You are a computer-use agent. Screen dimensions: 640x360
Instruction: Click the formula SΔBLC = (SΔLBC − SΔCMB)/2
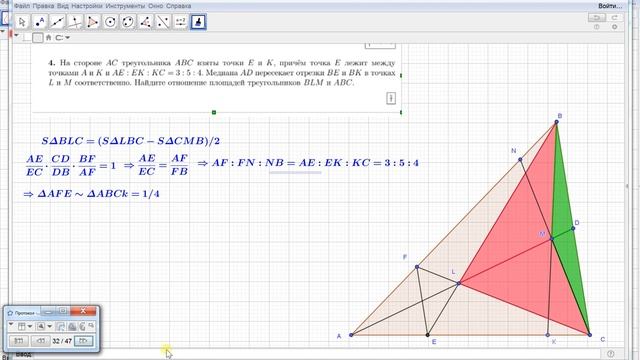tap(131, 141)
